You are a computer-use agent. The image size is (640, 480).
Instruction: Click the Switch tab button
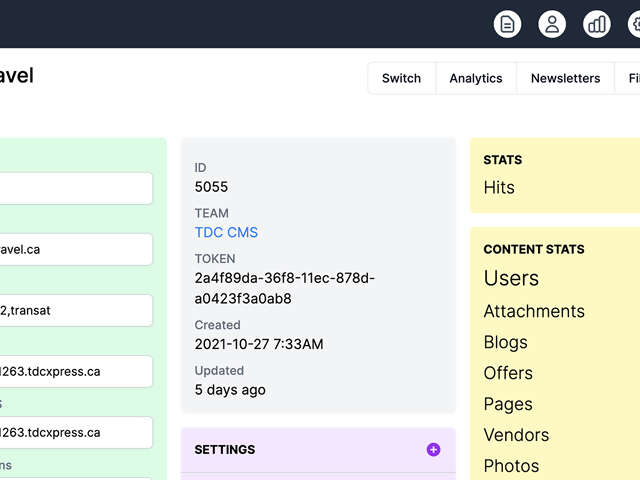point(401,78)
